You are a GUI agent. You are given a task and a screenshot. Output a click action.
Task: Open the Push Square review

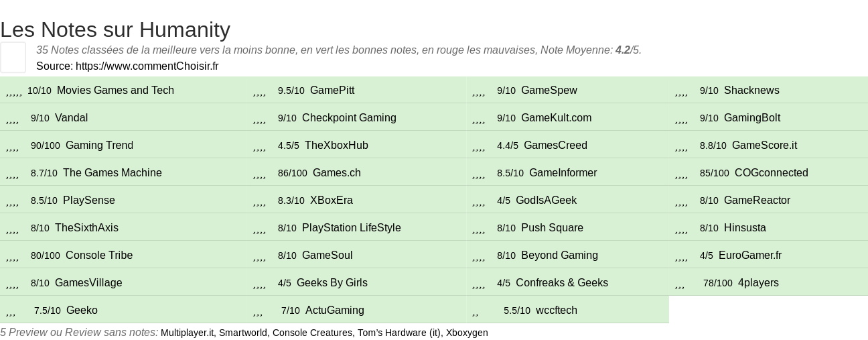(x=552, y=228)
